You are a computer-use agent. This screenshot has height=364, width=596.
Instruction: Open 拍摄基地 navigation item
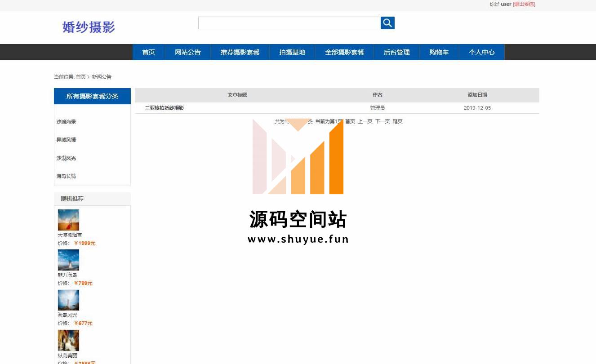[292, 52]
